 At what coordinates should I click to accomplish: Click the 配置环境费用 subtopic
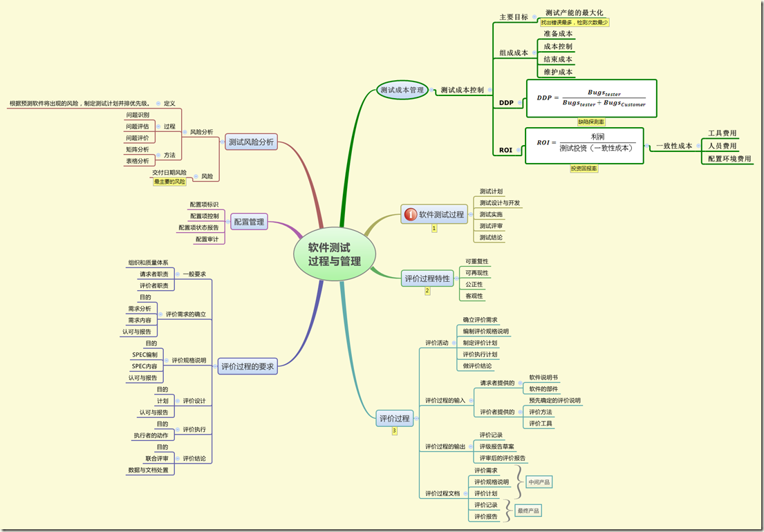729,159
